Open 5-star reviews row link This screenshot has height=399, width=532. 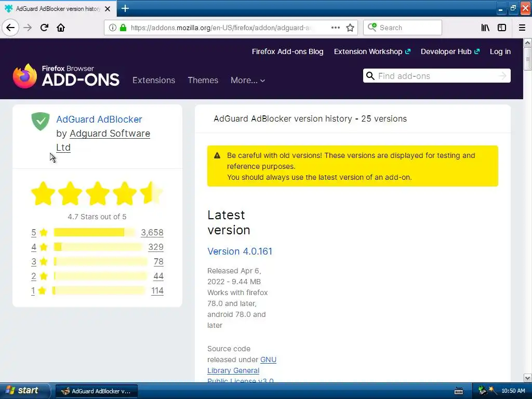click(x=97, y=232)
